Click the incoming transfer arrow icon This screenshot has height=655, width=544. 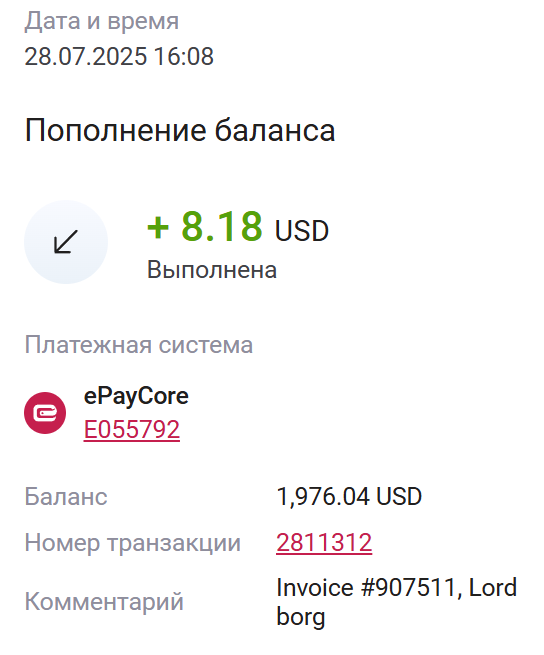tap(66, 242)
